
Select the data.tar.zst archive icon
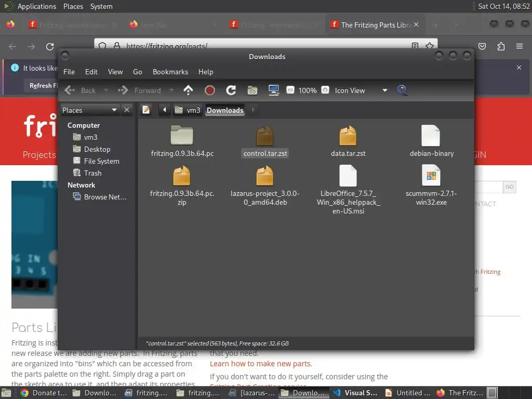click(x=348, y=136)
